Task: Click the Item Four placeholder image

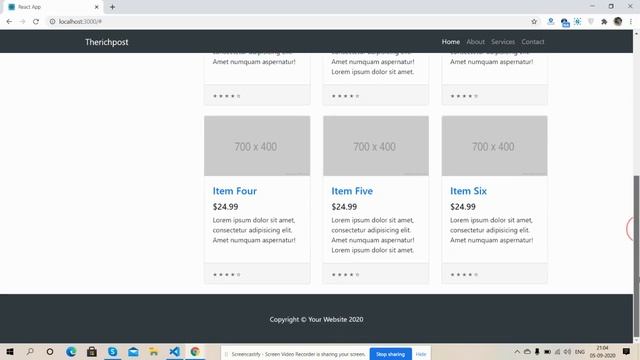Action: point(257,146)
